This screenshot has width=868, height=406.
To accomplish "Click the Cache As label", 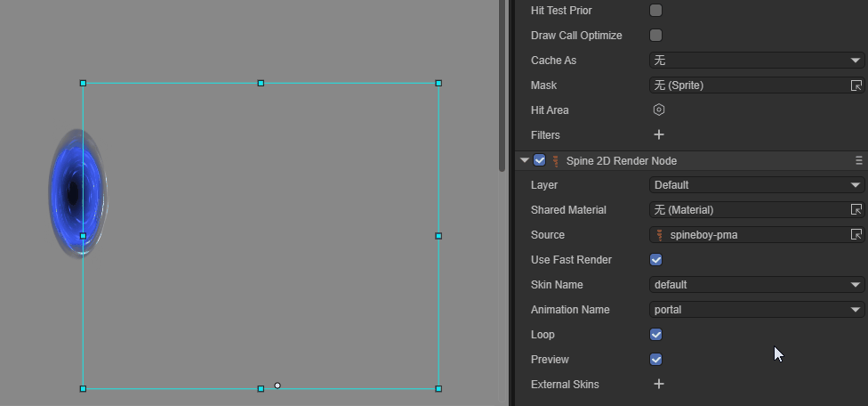I will [553, 61].
